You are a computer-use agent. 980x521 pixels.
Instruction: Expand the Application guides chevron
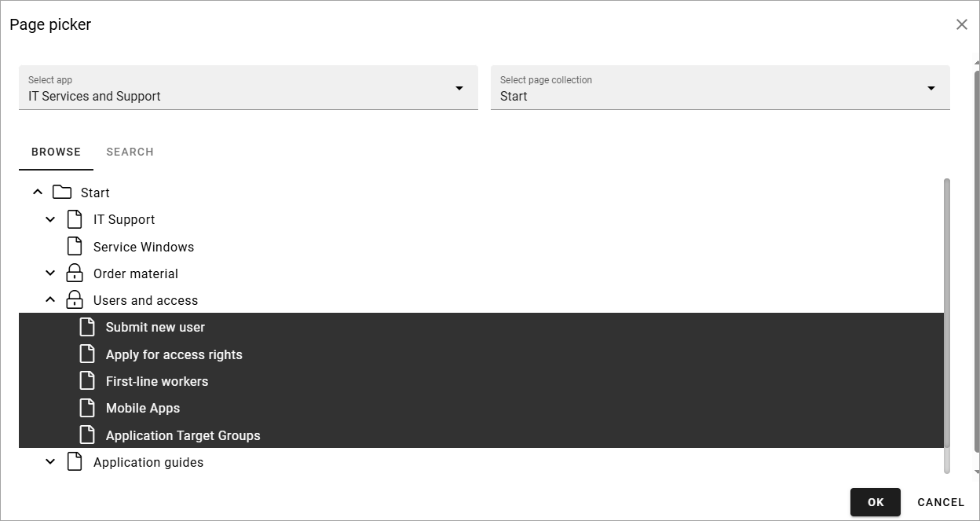pyautogui.click(x=50, y=462)
